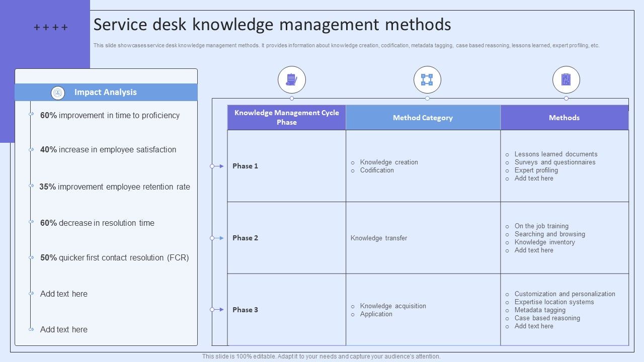Click the arrow connector pointing to Phase 1
The width and height of the screenshot is (644, 362).
[x=217, y=166]
